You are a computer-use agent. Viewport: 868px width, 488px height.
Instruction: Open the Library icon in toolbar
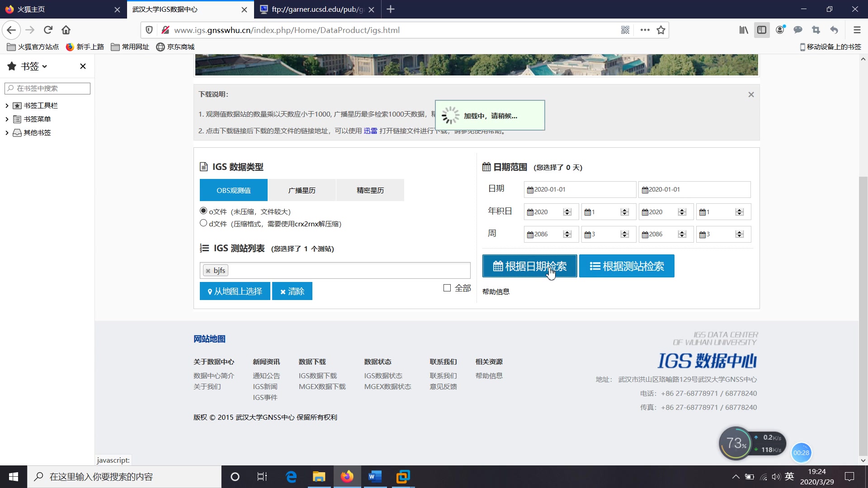click(x=744, y=30)
